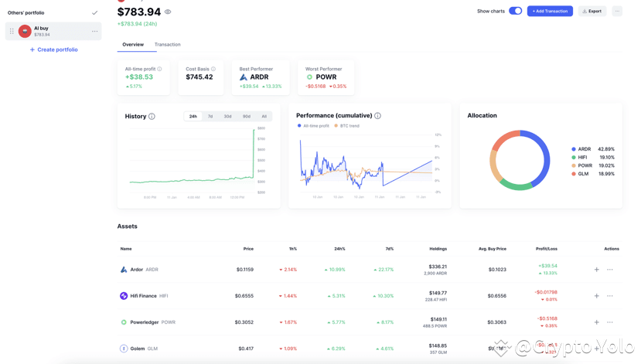This screenshot has height=364, width=641.
Task: Click POWR orange allocation legend dot
Action: (x=574, y=165)
